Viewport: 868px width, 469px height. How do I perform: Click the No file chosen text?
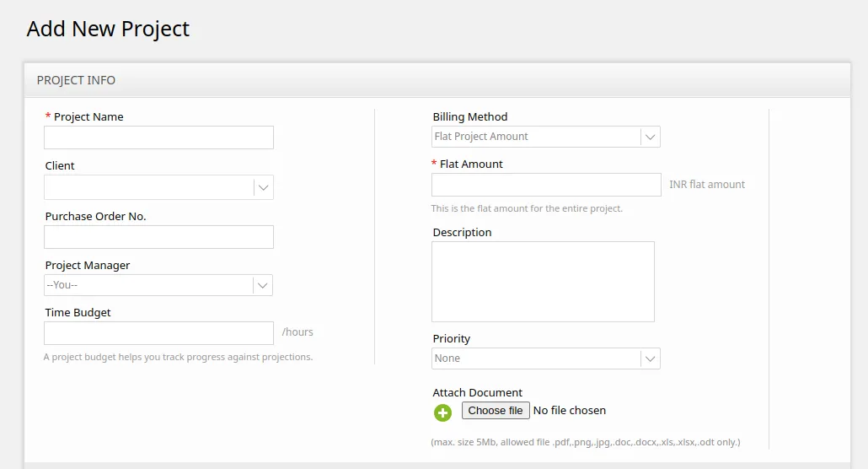click(570, 410)
